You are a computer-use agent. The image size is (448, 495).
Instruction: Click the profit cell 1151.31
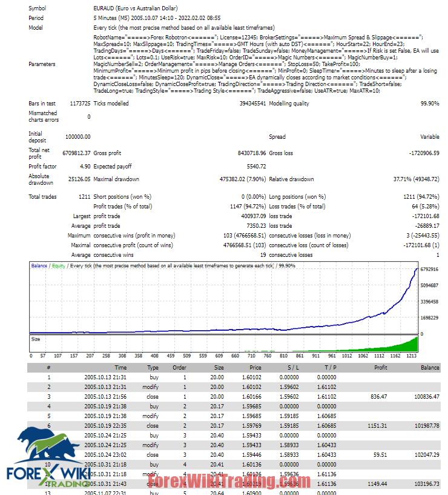(377, 426)
